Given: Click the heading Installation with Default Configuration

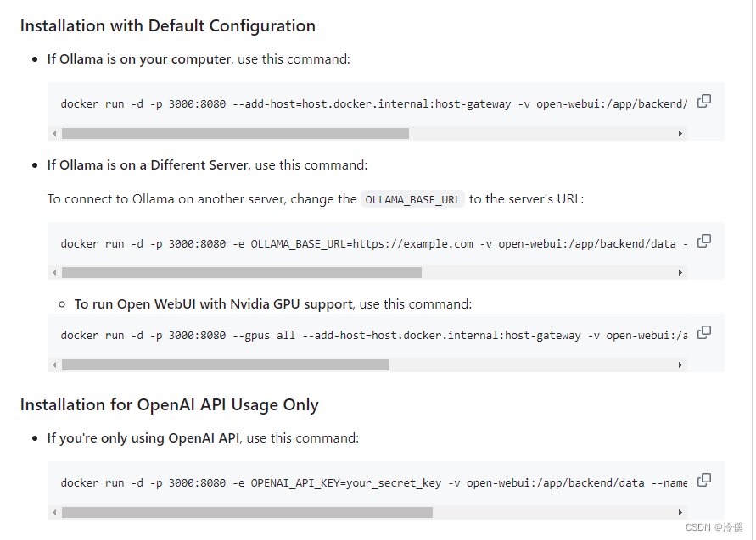Looking at the screenshot, I should 167,25.
